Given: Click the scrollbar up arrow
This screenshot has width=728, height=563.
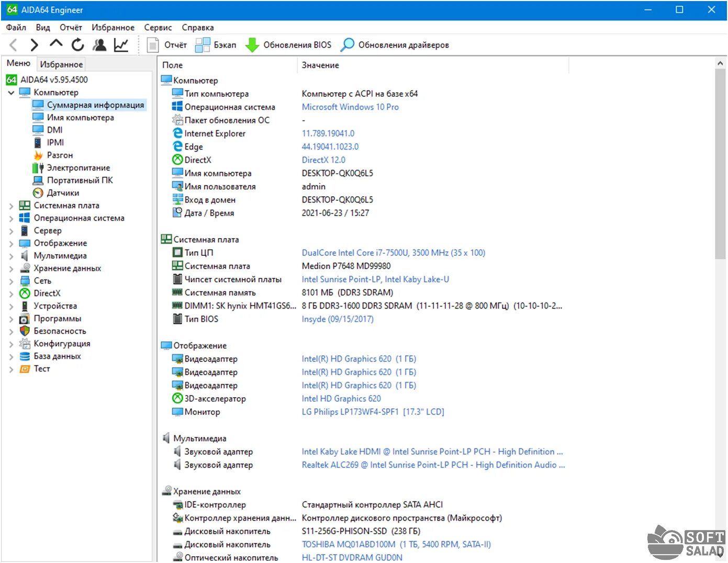Looking at the screenshot, I should [x=720, y=63].
